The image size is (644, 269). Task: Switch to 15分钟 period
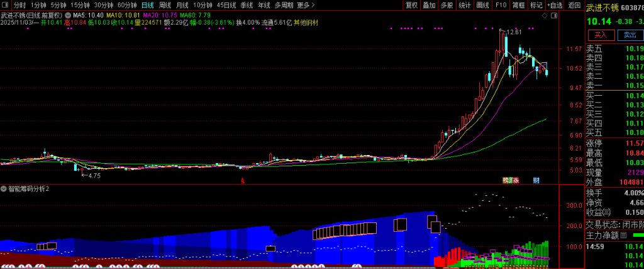pos(80,5)
